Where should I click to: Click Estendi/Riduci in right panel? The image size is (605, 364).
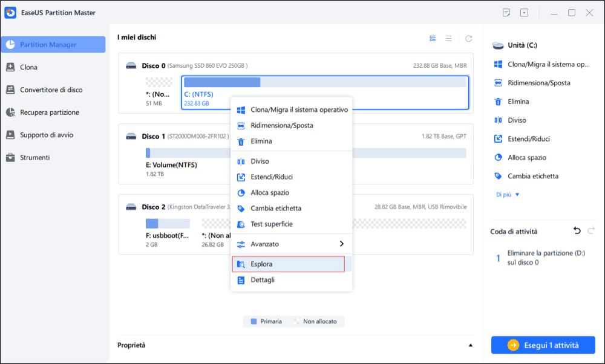[522, 139]
